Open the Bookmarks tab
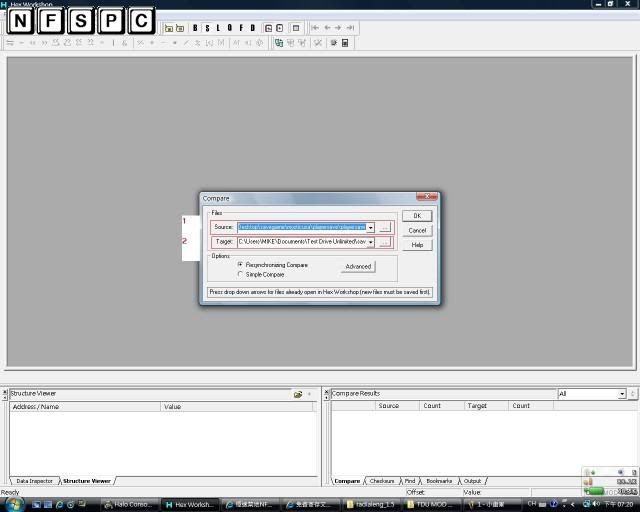 (439, 481)
